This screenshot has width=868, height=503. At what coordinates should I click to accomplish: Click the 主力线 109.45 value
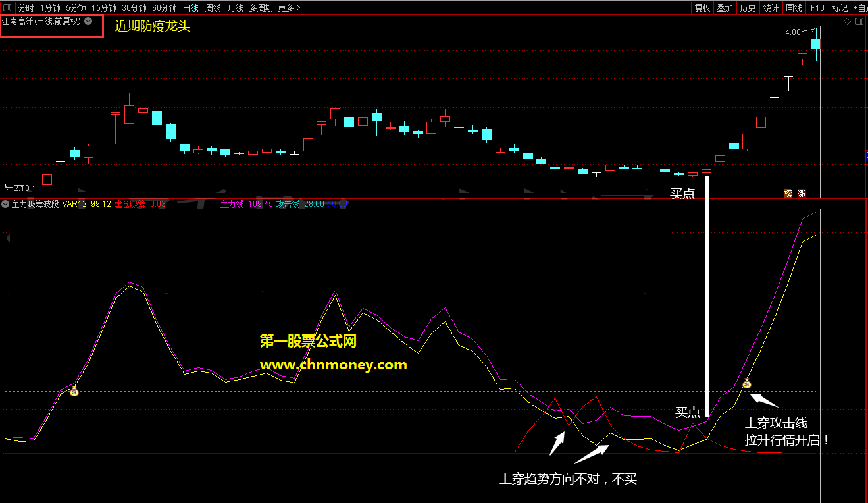246,204
